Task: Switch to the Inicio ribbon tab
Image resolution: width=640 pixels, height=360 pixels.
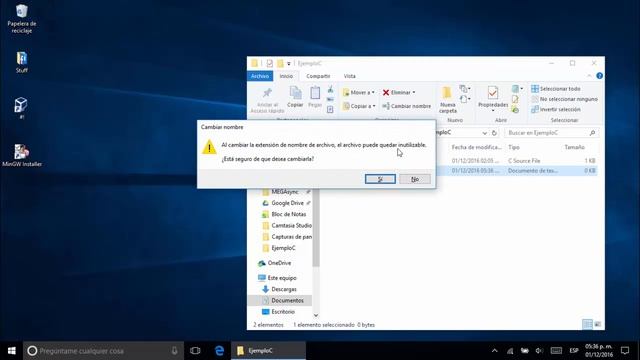Action: click(286, 76)
